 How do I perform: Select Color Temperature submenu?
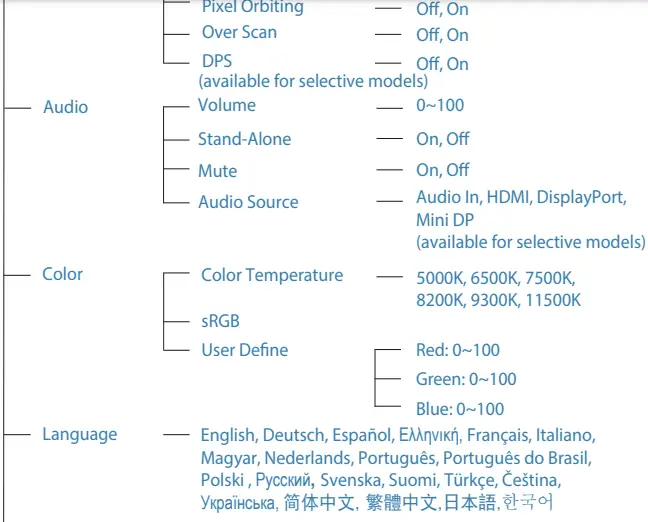271,275
